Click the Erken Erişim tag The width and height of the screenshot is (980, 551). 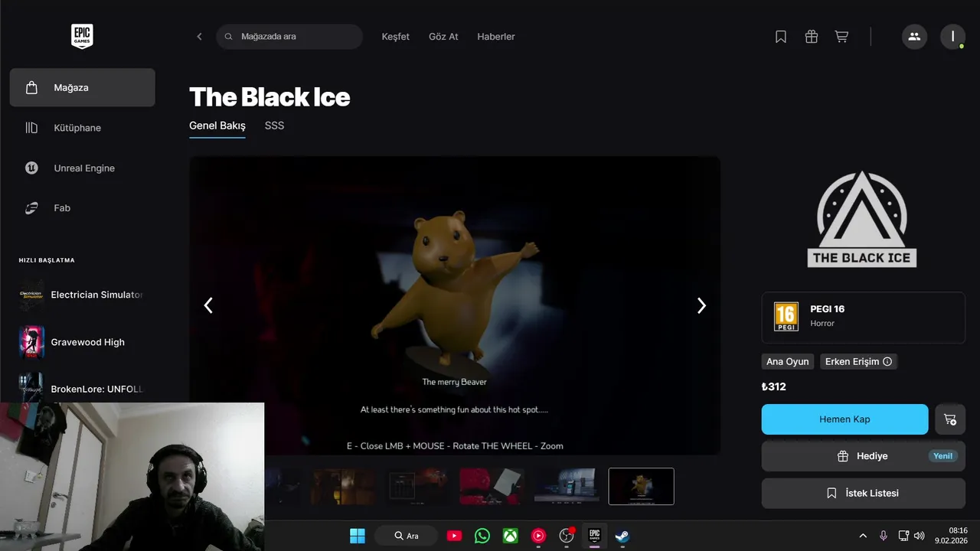tap(858, 362)
